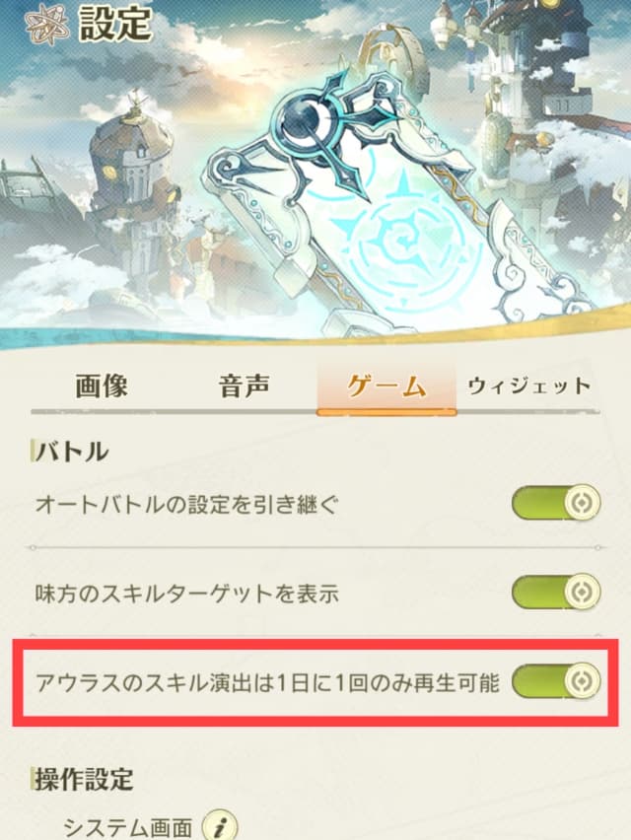Click the 味方のスキルターゲットを表示 label

click(187, 594)
